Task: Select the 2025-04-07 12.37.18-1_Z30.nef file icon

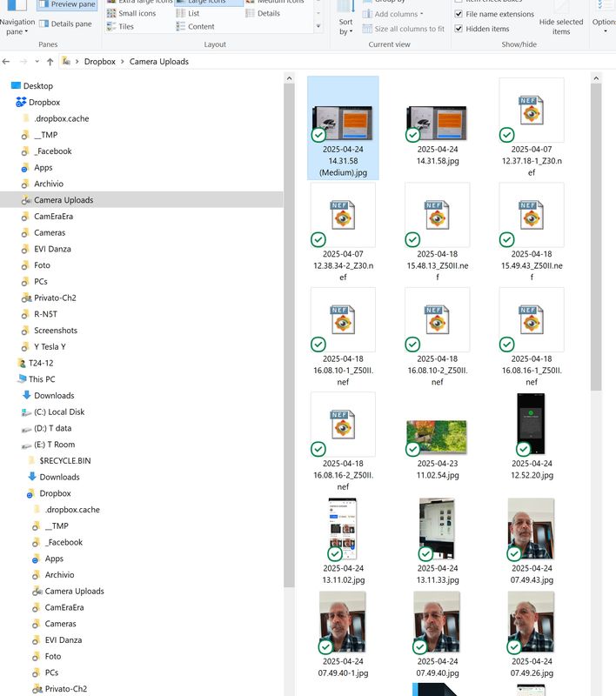Action: tap(532, 110)
